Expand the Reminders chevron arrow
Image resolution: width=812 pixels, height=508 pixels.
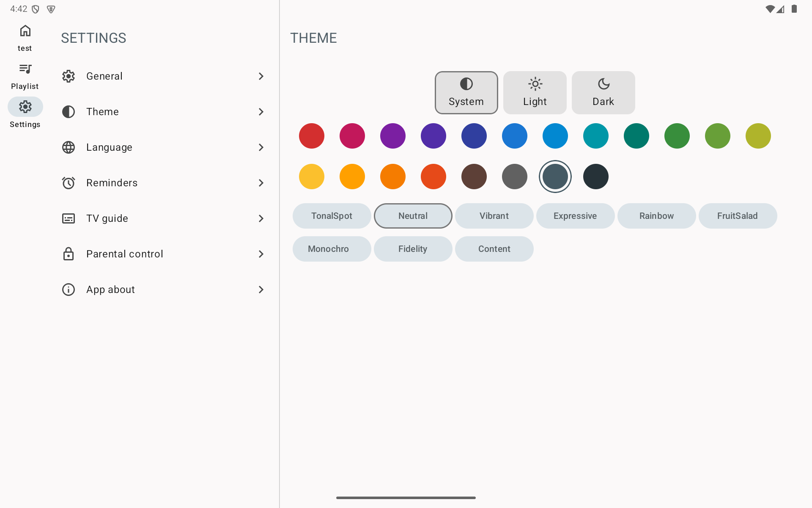[261, 183]
